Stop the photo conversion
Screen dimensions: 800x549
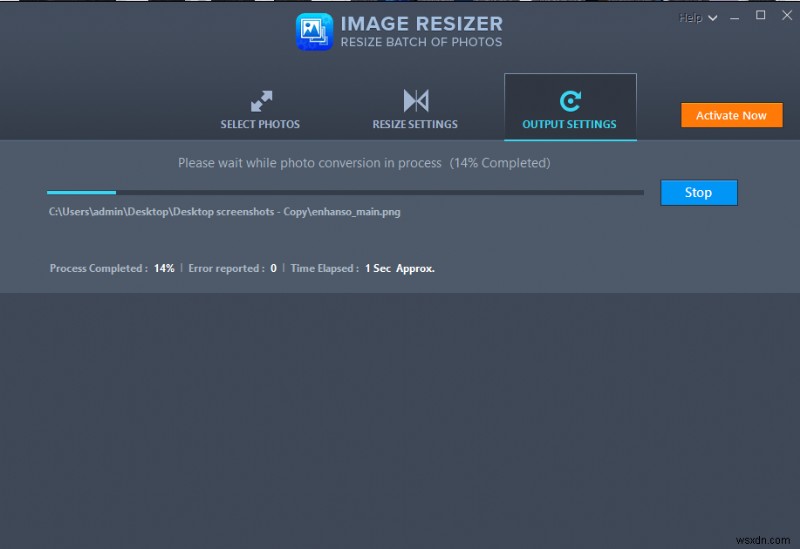[698, 192]
